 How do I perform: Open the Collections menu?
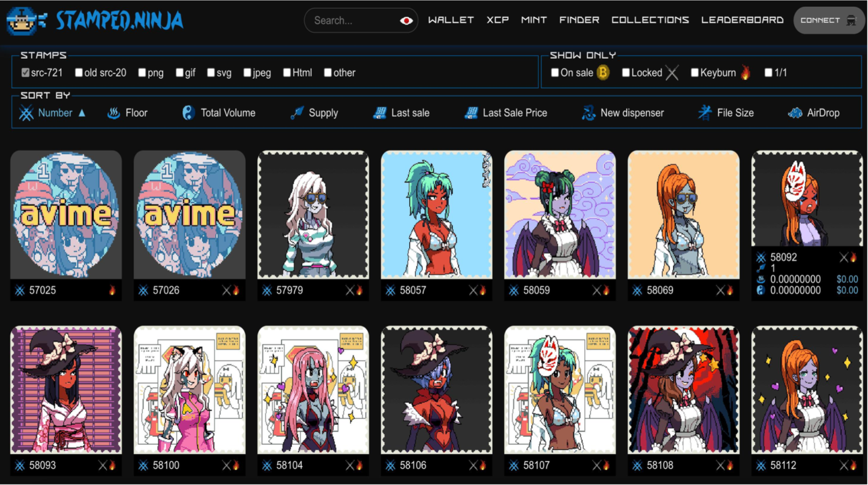click(650, 20)
